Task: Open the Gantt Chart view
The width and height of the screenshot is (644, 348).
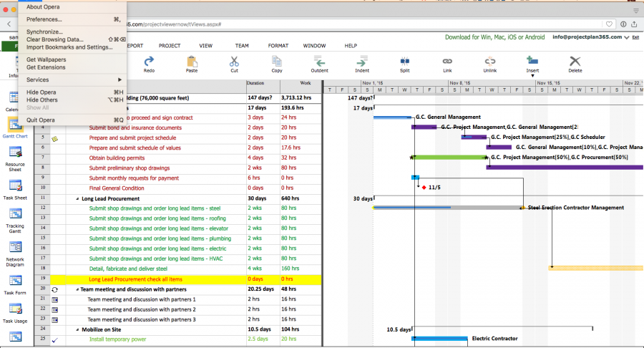Action: point(15,127)
